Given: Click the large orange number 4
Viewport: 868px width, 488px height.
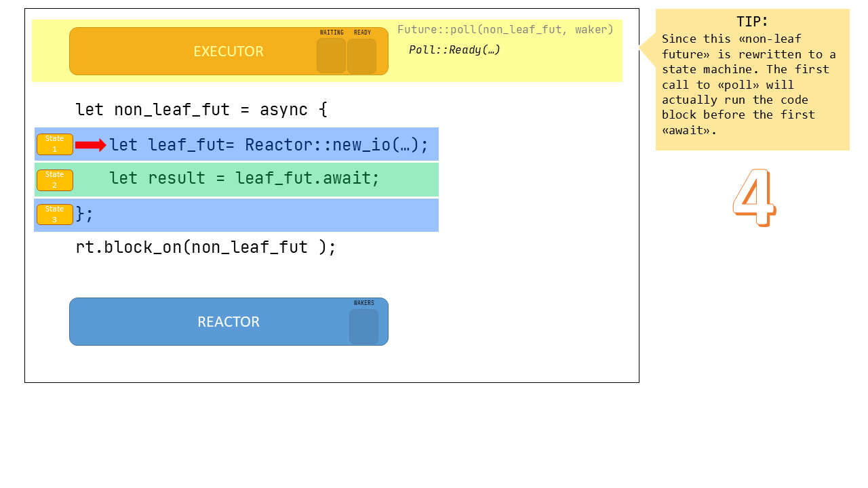Looking at the screenshot, I should [x=754, y=197].
